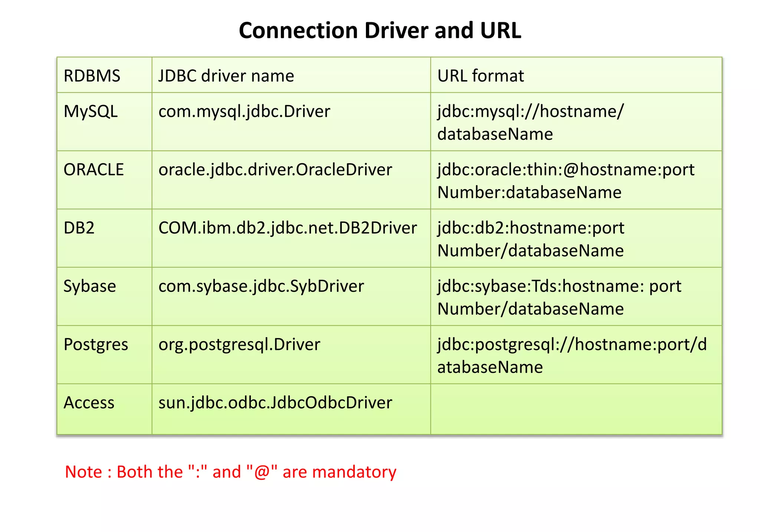Click the Access row label
This screenshot has height=532, width=760.
tap(89, 403)
